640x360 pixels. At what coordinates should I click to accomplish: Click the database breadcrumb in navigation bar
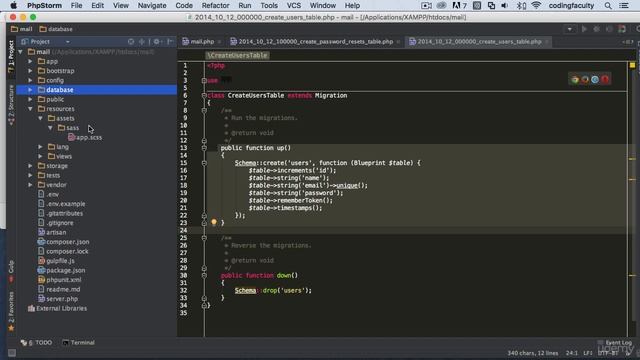(56, 29)
